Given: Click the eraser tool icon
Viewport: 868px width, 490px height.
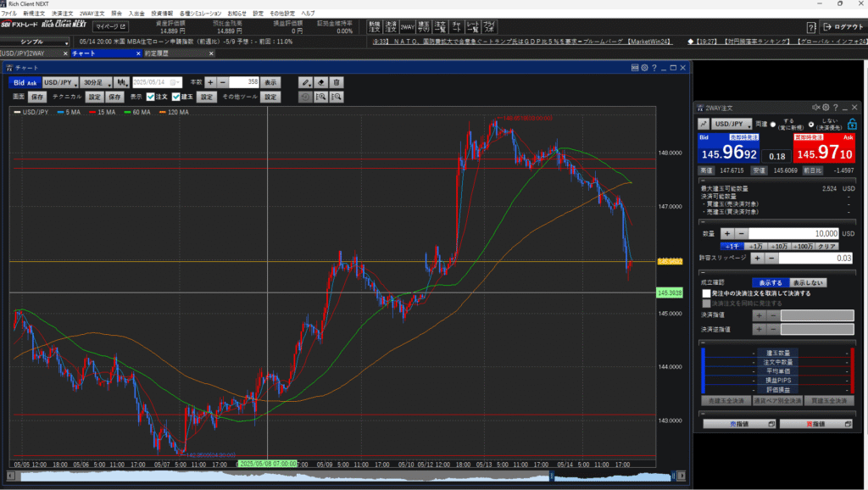Looking at the screenshot, I should (x=321, y=82).
